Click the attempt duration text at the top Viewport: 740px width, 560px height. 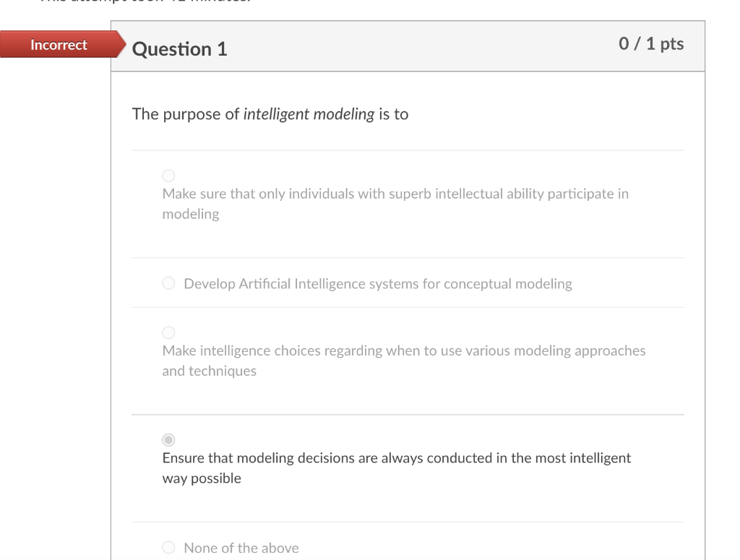pyautogui.click(x=155, y=1)
